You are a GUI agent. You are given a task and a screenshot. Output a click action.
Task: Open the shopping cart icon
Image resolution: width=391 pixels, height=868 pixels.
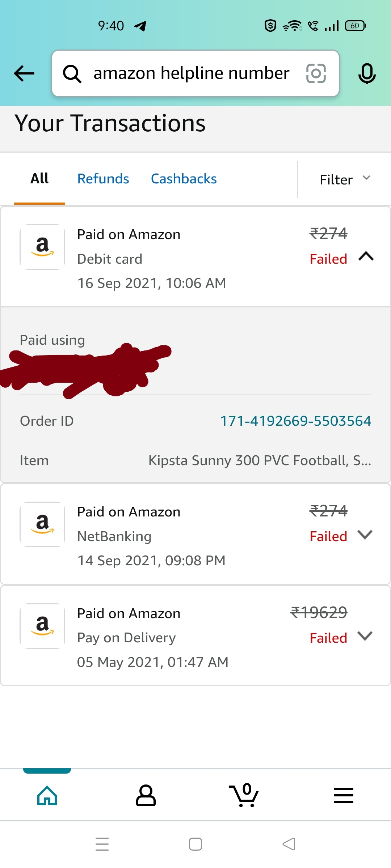tap(244, 796)
